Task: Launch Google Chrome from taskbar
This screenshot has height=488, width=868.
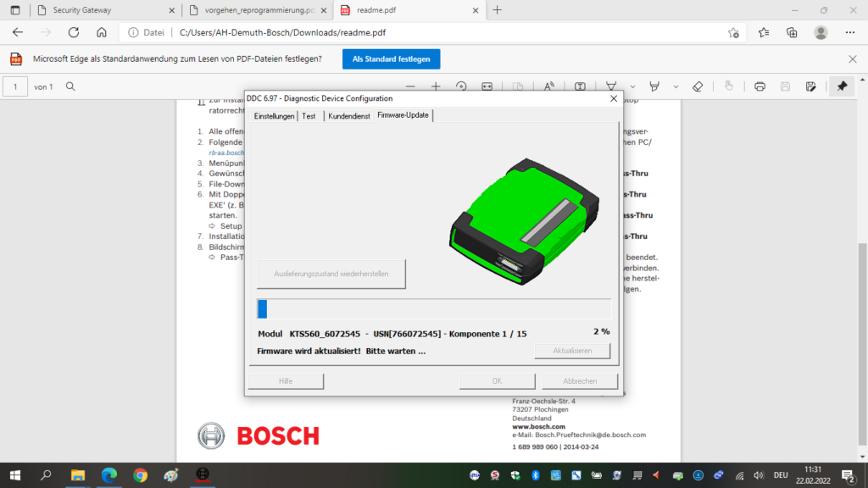Action: point(140,475)
